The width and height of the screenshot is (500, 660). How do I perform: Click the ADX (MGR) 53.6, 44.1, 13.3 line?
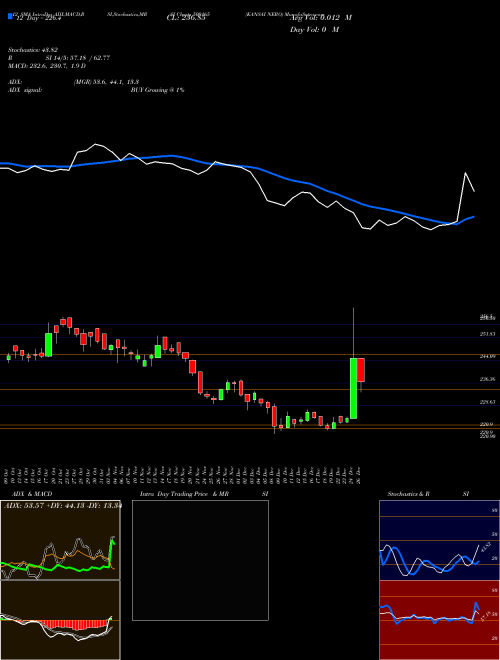click(x=73, y=82)
